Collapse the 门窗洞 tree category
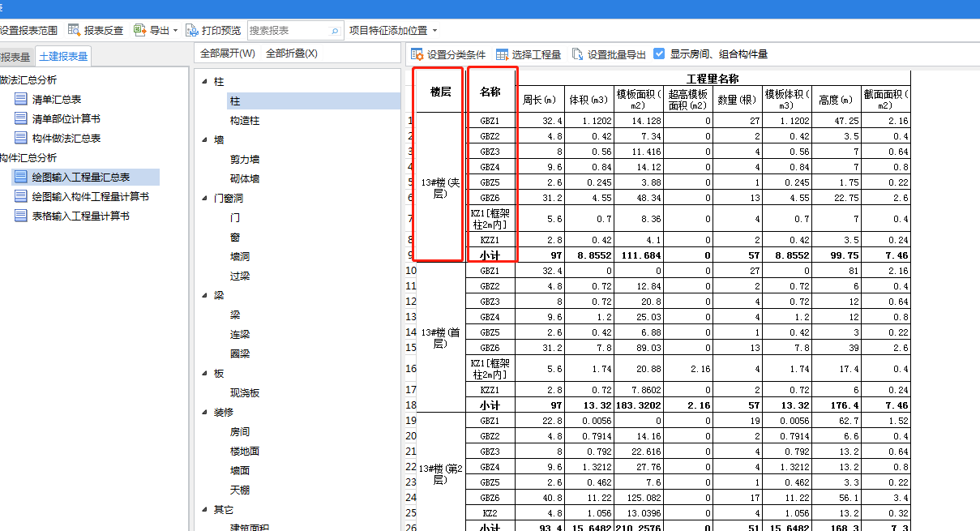This screenshot has height=531, width=980. [x=205, y=198]
